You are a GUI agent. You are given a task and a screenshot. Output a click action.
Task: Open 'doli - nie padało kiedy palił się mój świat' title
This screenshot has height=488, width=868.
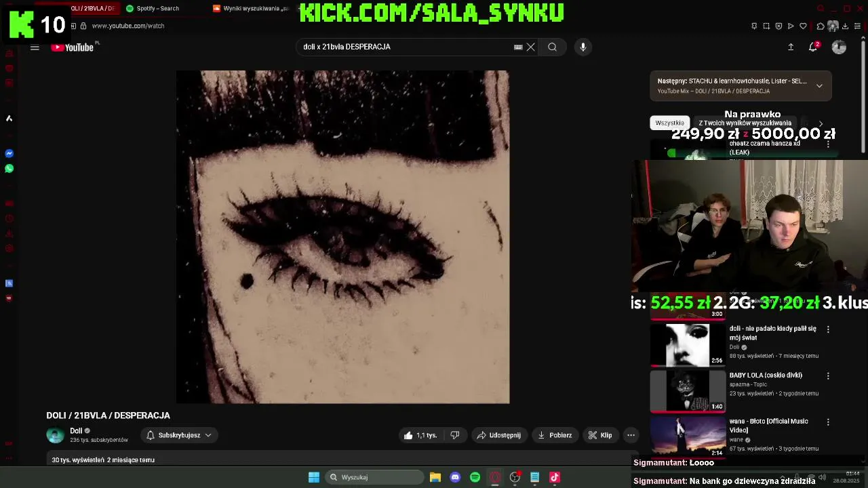tap(773, 333)
